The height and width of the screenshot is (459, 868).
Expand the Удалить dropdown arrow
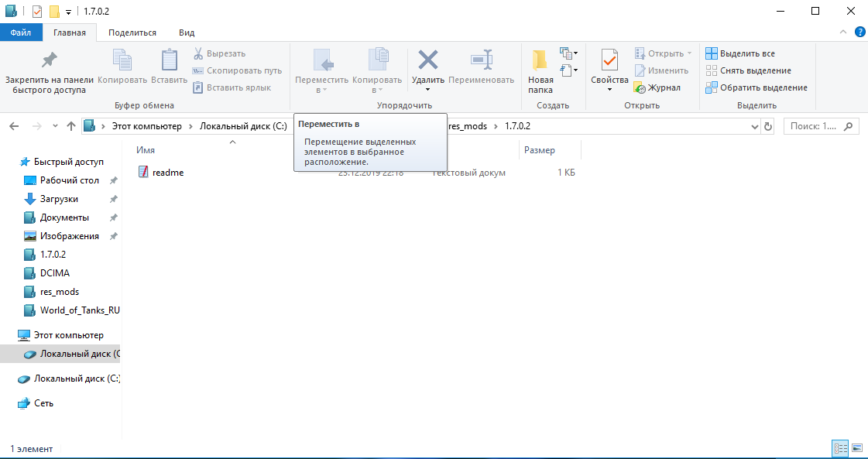pos(427,90)
